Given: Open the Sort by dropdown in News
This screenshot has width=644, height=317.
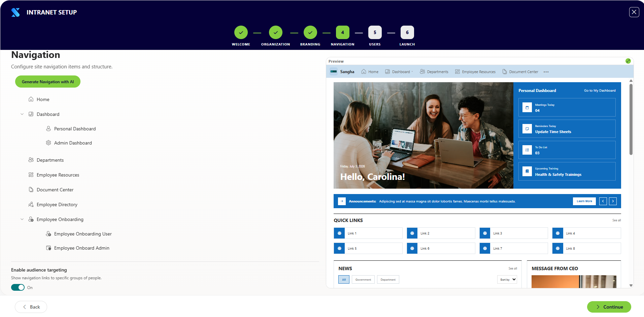Looking at the screenshot, I should [x=507, y=280].
